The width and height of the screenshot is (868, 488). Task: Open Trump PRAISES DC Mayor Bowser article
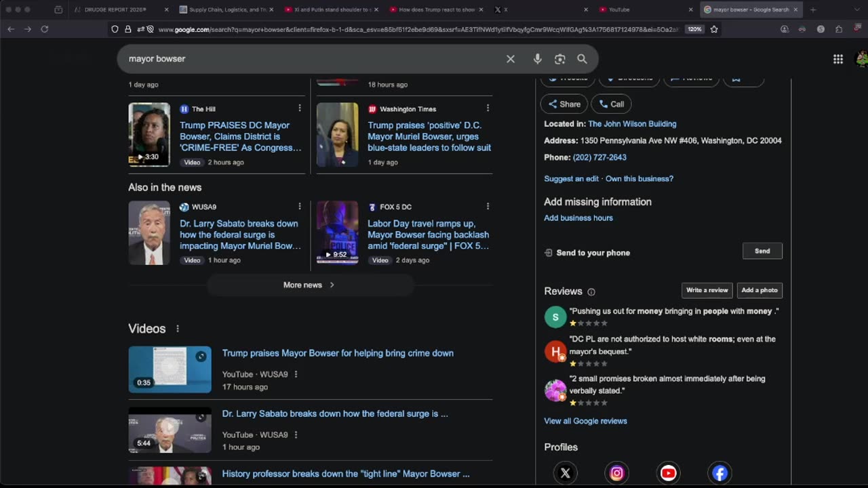tap(241, 136)
